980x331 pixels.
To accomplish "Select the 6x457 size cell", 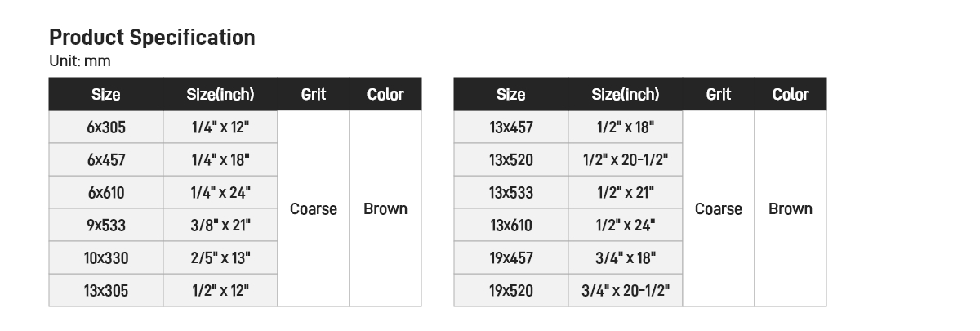I will (106, 160).
